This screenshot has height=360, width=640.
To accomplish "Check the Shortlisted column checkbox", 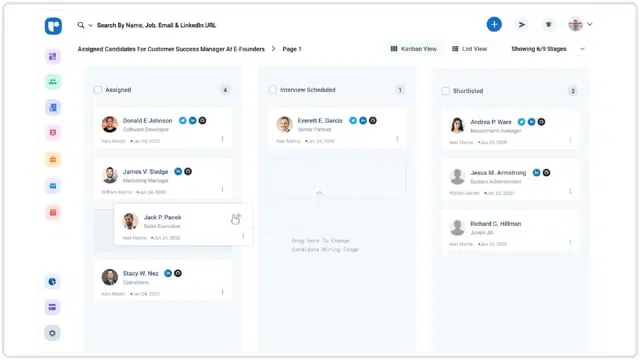I will (x=445, y=91).
